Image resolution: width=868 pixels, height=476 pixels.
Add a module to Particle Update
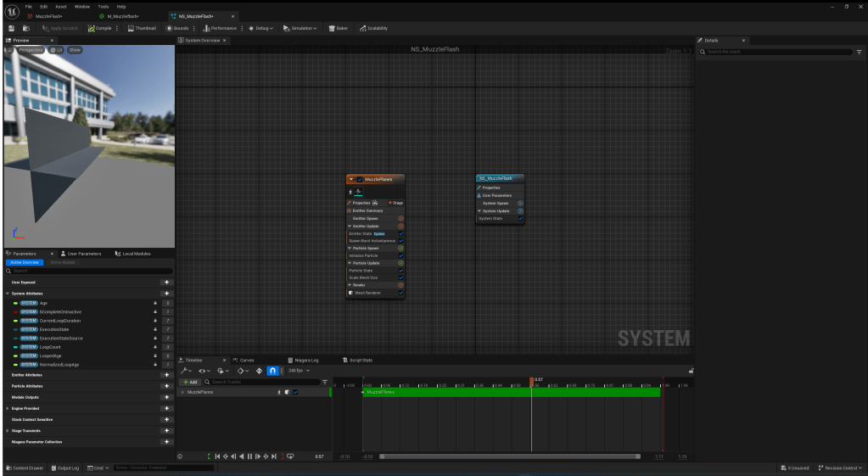400,263
